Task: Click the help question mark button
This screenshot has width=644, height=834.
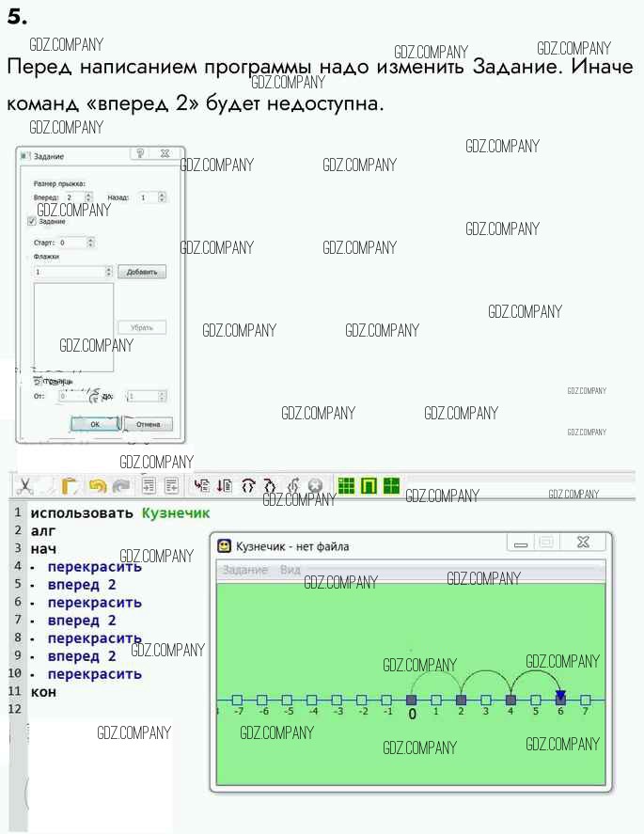Action: pyautogui.click(x=140, y=153)
